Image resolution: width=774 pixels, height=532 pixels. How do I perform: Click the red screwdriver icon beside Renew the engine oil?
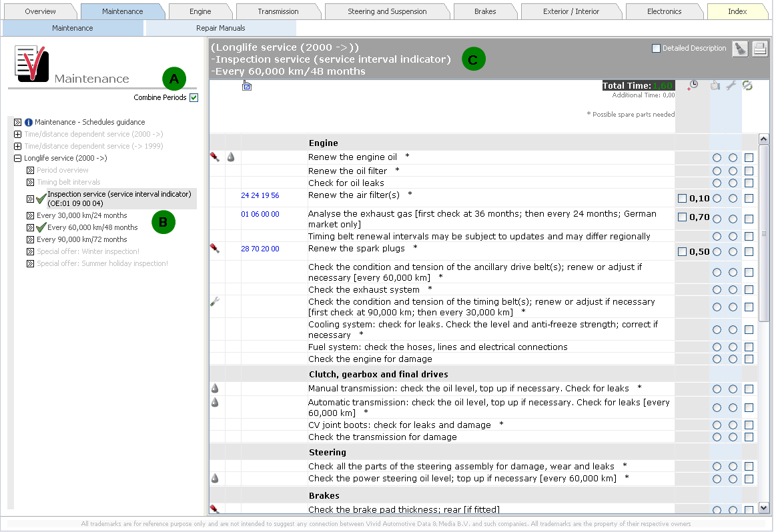(x=215, y=157)
